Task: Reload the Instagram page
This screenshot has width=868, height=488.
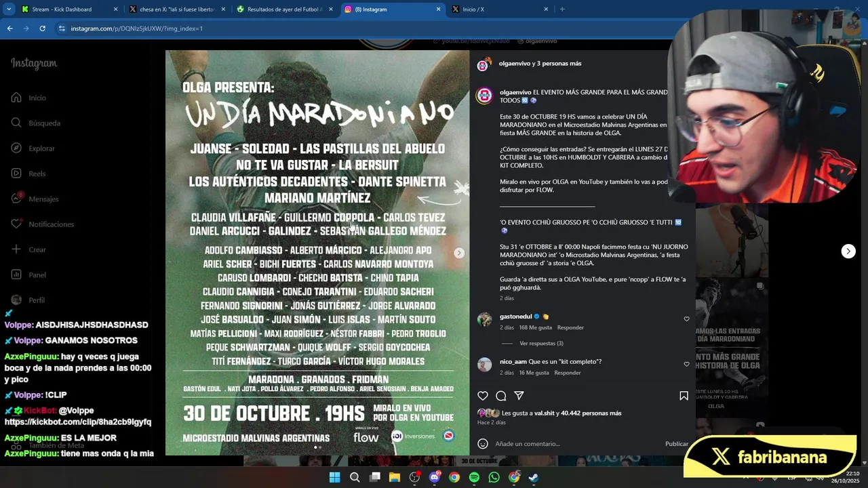Action: 42,28
